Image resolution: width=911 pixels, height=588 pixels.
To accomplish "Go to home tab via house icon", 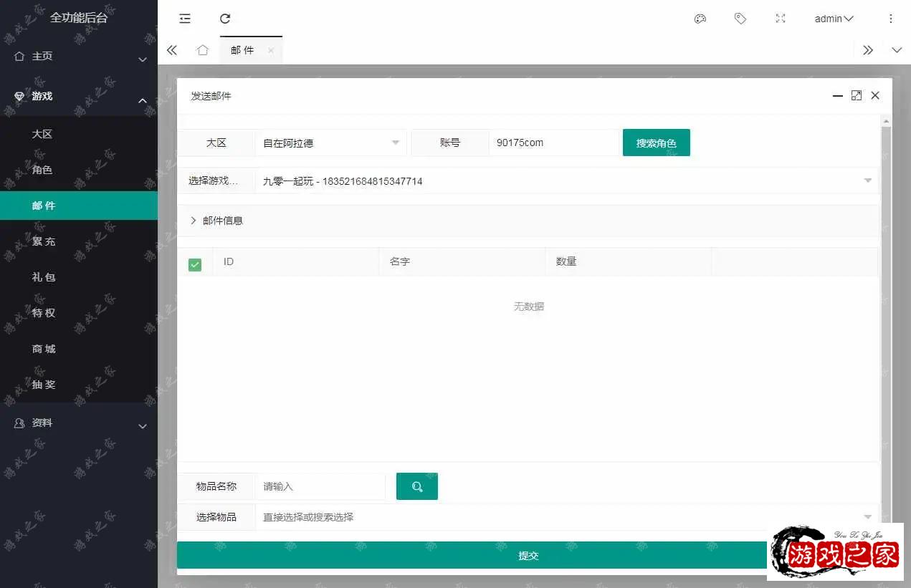I will click(x=203, y=50).
